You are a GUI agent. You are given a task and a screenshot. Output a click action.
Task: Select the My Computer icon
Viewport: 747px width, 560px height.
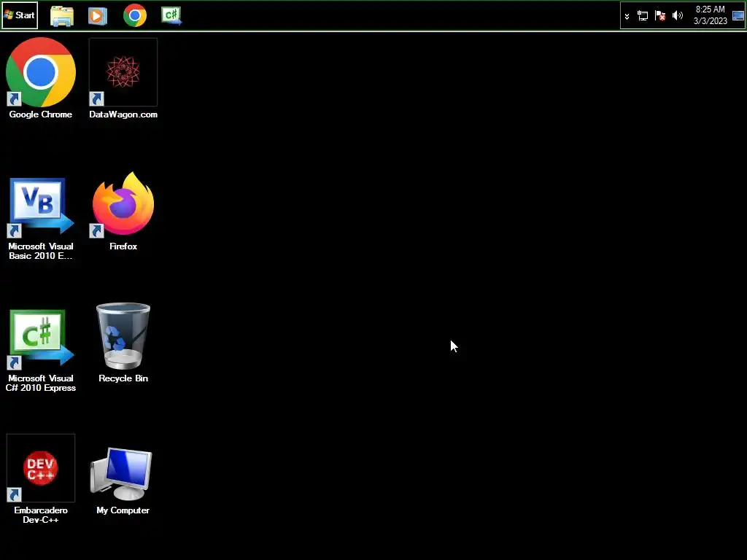123,481
